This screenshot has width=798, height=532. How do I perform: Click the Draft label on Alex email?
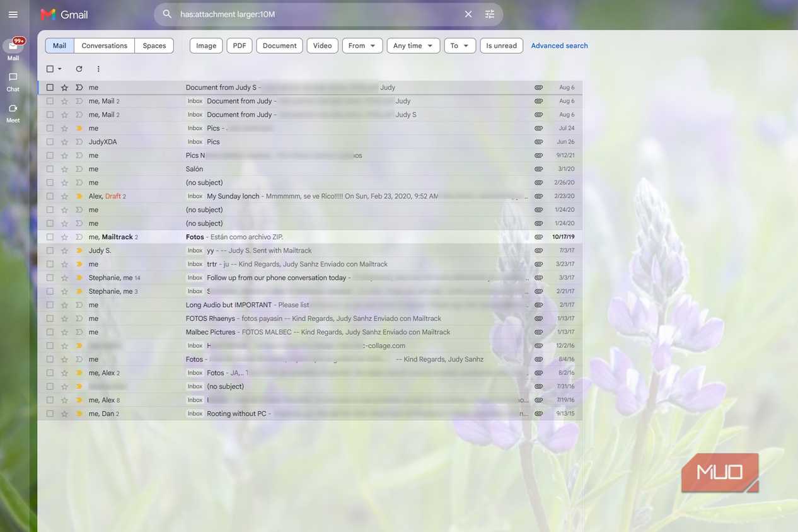(x=113, y=196)
